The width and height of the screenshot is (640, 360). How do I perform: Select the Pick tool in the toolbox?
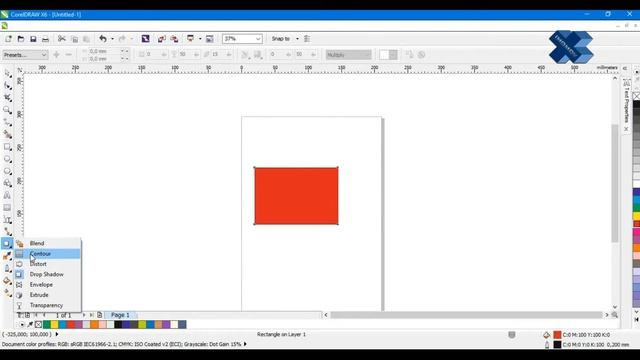(x=7, y=73)
